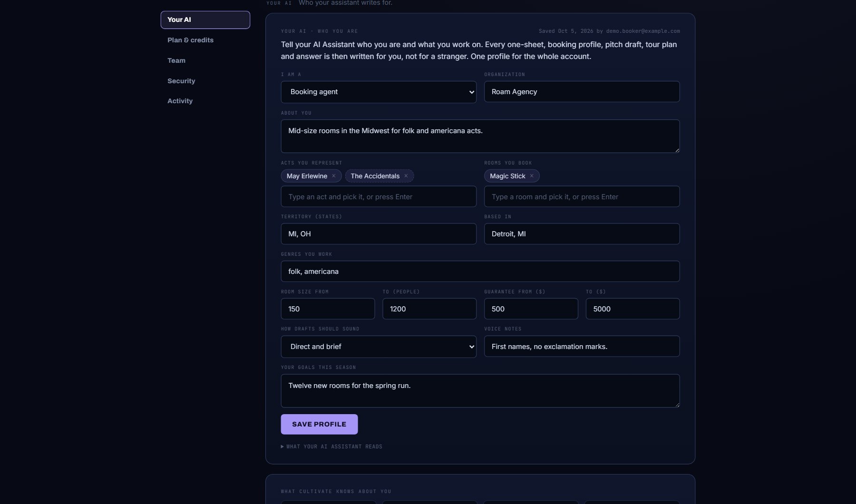Expand What Your AI Assistant Reads
The image size is (856, 504).
pyautogui.click(x=331, y=446)
